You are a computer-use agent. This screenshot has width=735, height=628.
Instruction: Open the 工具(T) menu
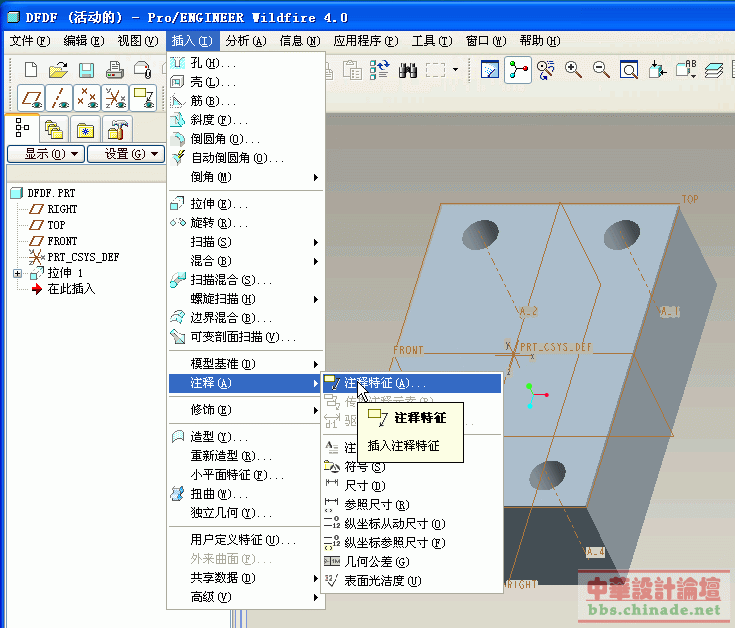point(432,41)
